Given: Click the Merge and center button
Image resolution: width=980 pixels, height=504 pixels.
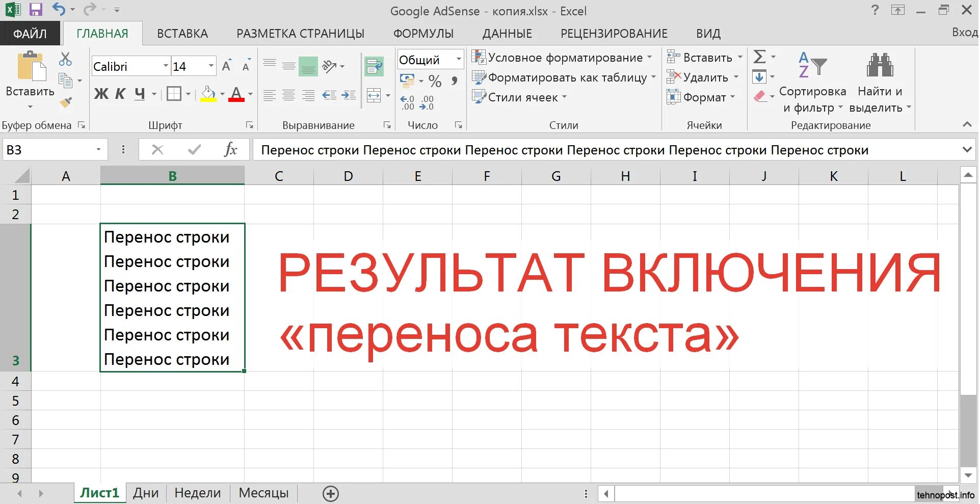Looking at the screenshot, I should [x=374, y=95].
